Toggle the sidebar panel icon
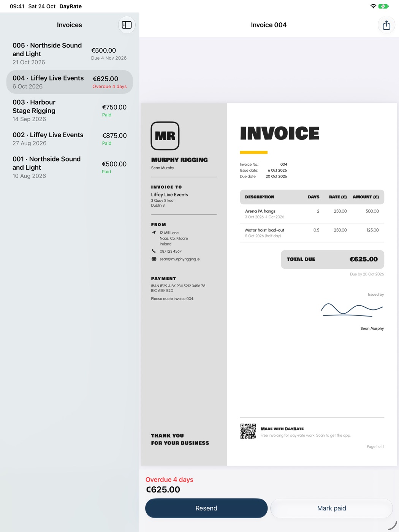This screenshot has height=532, width=399. 127,25
